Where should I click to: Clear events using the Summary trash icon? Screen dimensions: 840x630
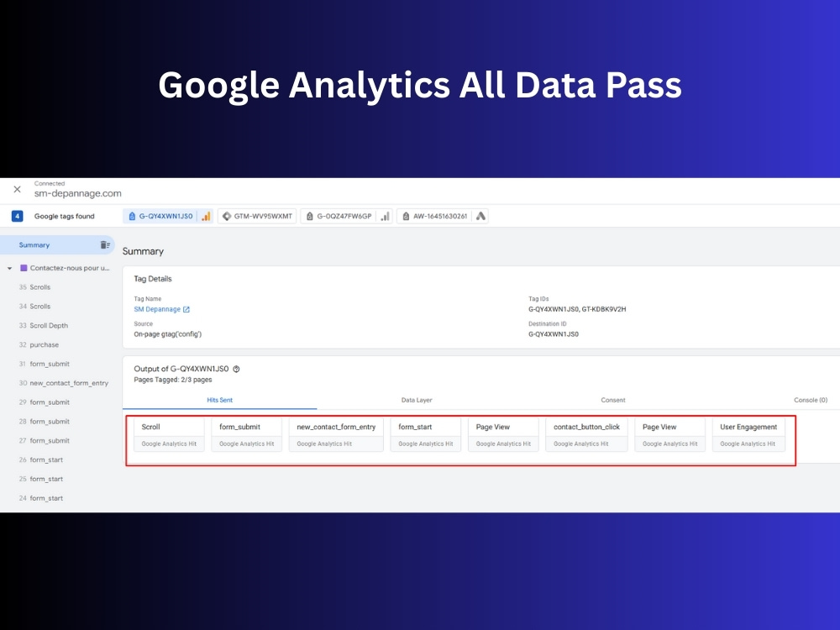pos(105,244)
